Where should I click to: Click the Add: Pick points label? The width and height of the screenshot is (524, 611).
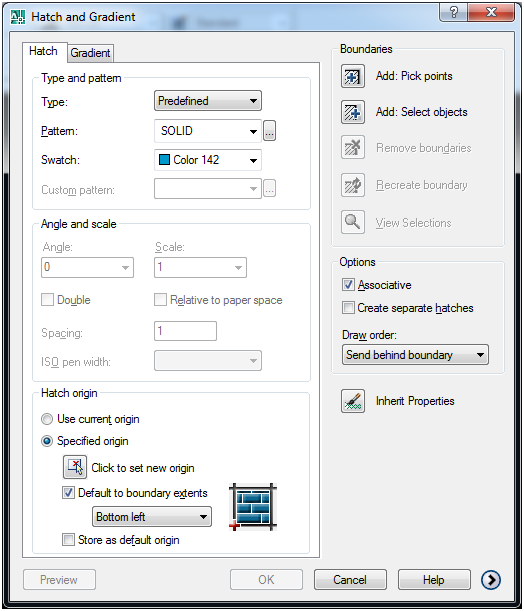[414, 76]
